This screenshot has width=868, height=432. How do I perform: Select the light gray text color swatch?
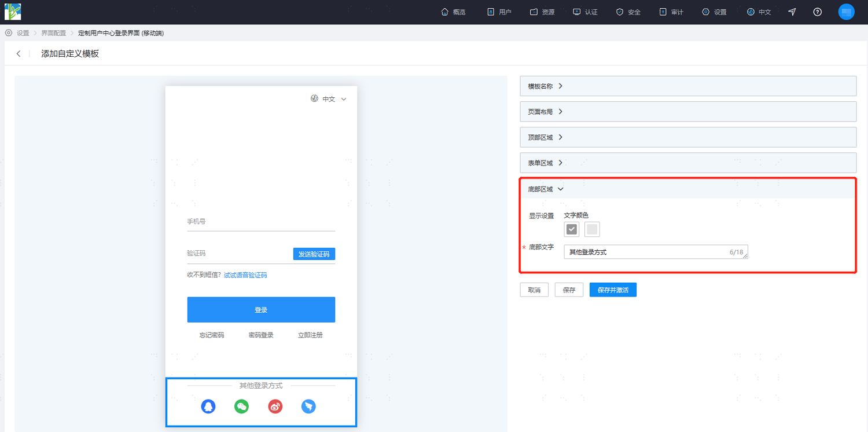click(592, 229)
